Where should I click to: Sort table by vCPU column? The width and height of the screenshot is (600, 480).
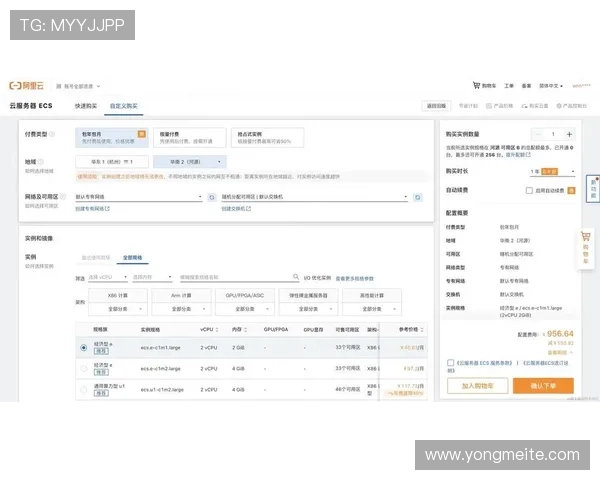(x=217, y=329)
